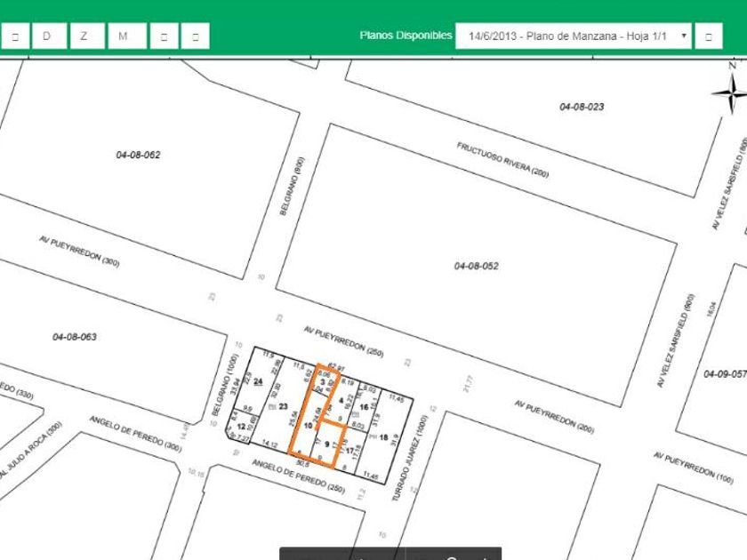Click the M toolbar button
The height and width of the screenshot is (560, 747).
(x=126, y=36)
